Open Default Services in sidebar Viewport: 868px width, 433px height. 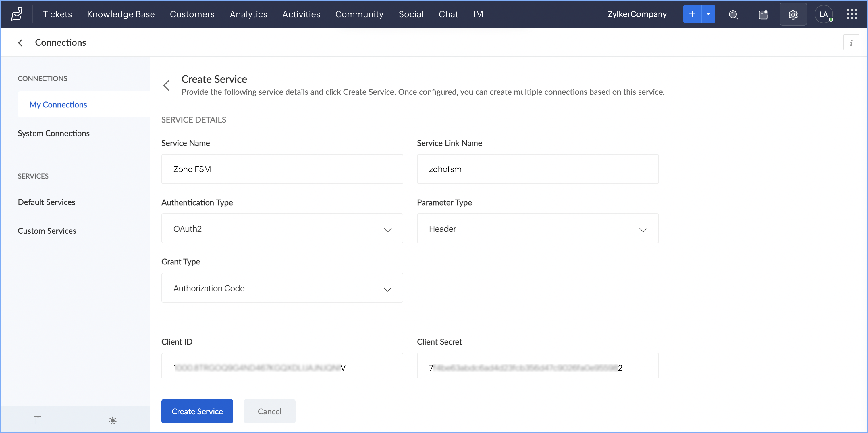(x=47, y=202)
